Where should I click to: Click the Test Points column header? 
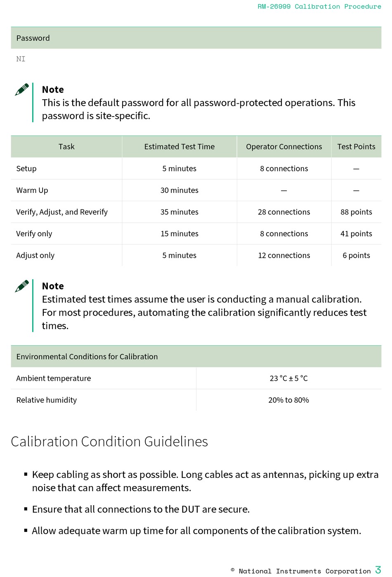357,147
